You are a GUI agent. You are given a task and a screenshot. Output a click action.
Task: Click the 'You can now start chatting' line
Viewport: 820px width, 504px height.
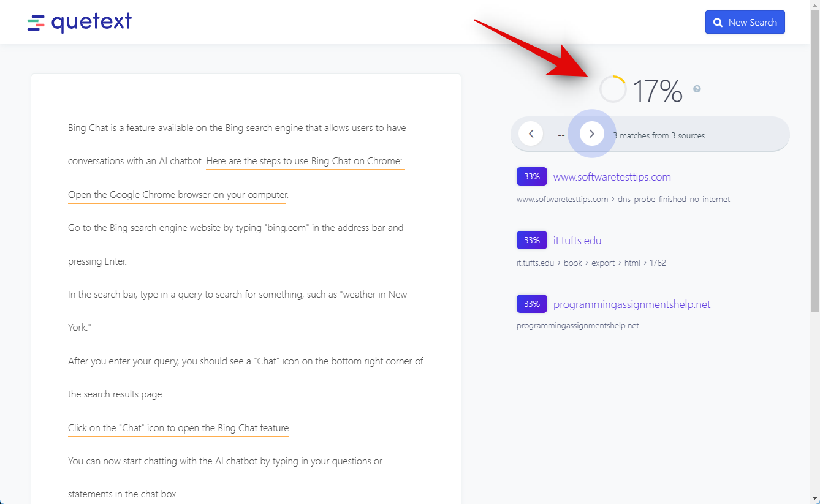[226, 461]
